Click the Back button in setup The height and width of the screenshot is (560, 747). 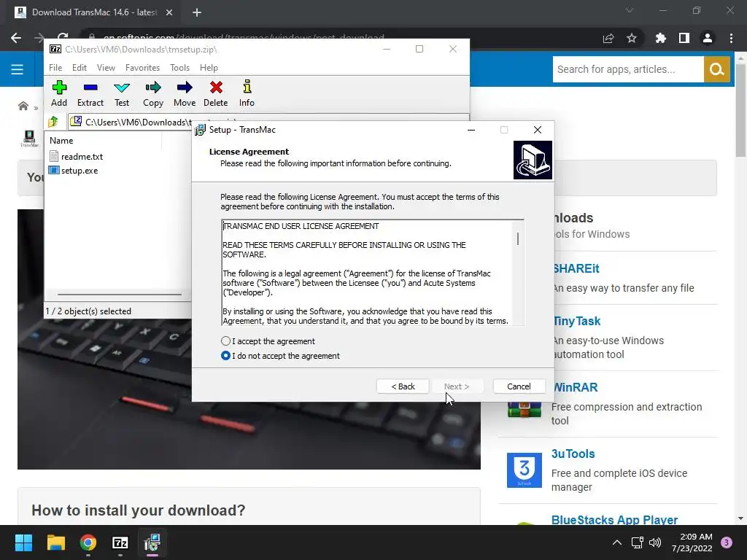coord(403,386)
